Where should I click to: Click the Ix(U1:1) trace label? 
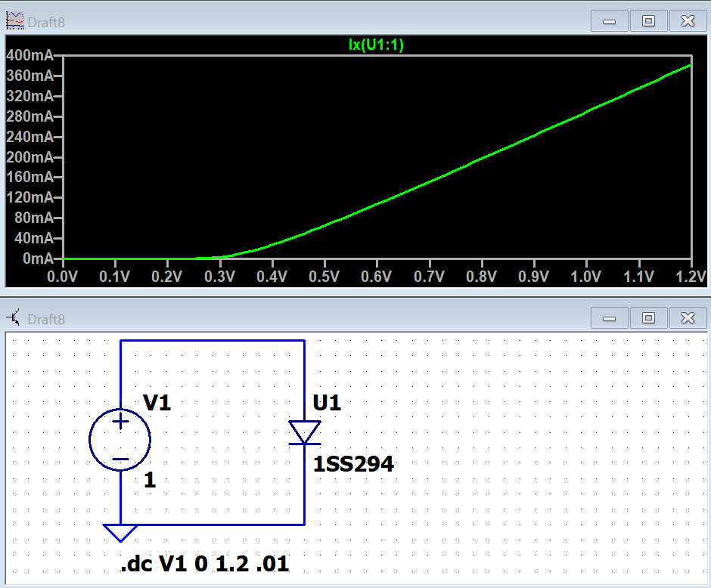pyautogui.click(x=376, y=45)
